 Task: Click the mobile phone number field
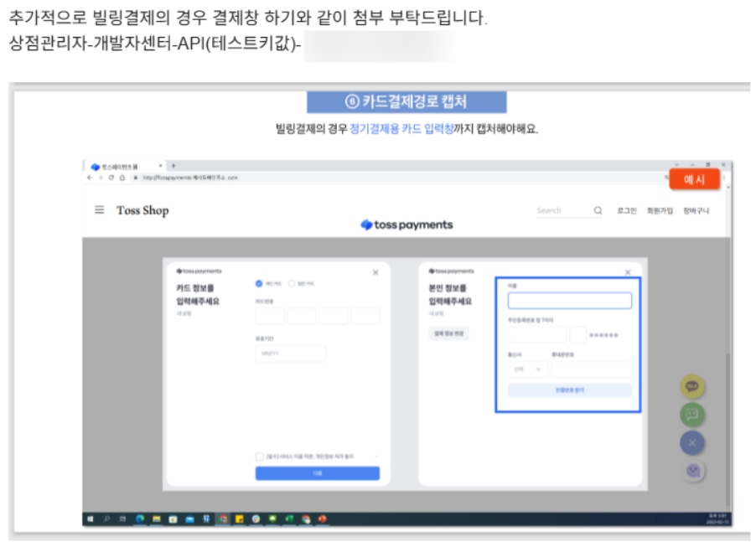coord(592,369)
